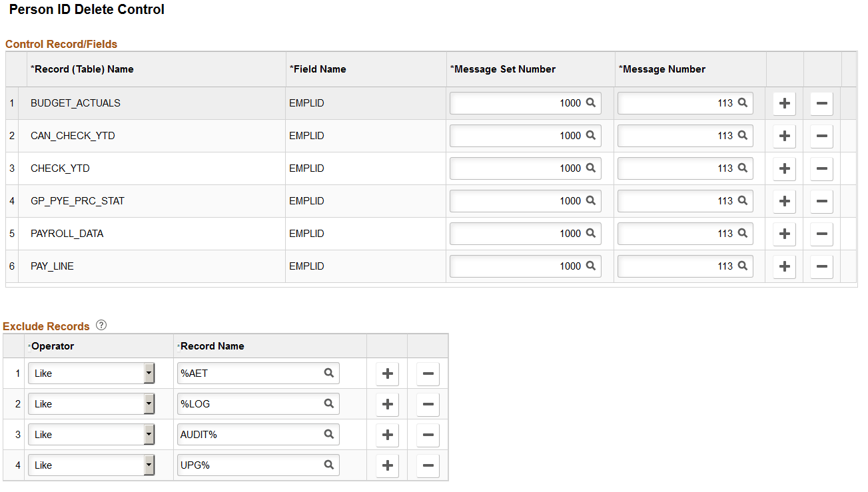Click help icon next to Exclude Records

click(x=101, y=324)
